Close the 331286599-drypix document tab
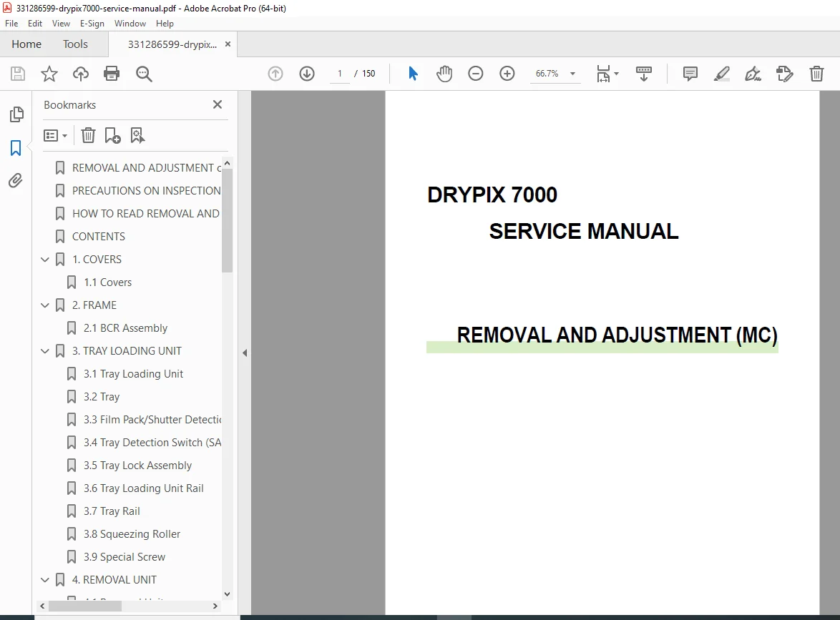The image size is (840, 620). pyautogui.click(x=228, y=44)
